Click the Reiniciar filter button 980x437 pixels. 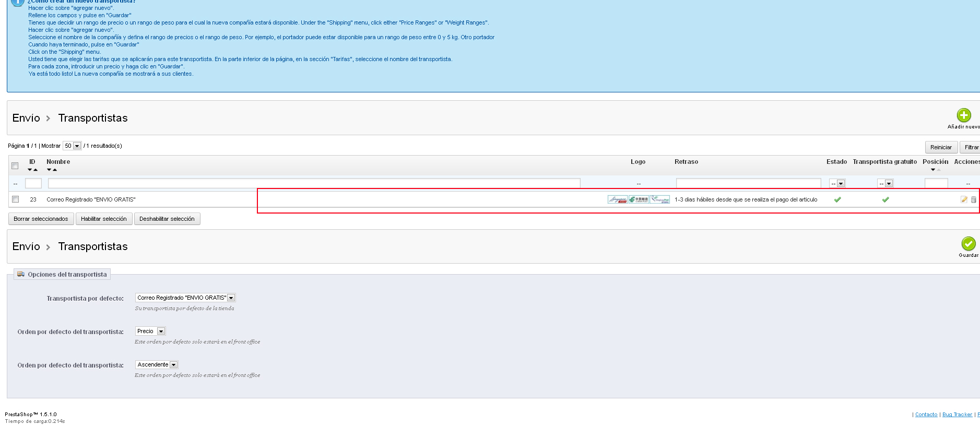point(941,147)
